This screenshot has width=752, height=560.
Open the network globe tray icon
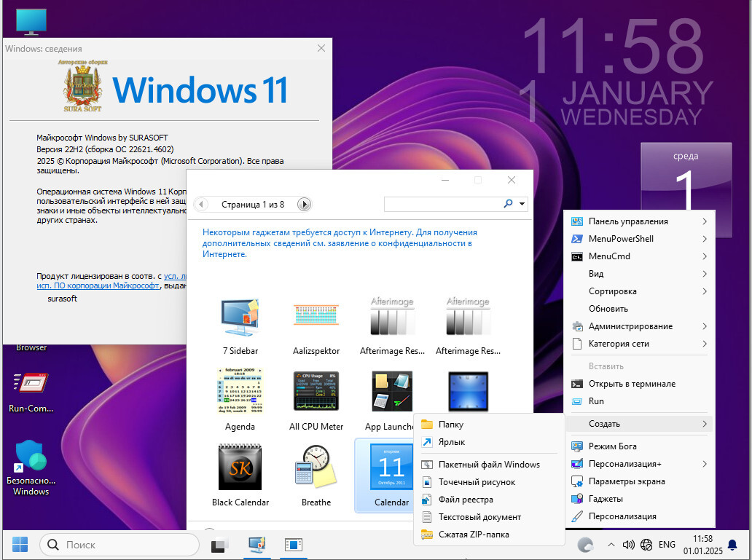pyautogui.click(x=646, y=545)
